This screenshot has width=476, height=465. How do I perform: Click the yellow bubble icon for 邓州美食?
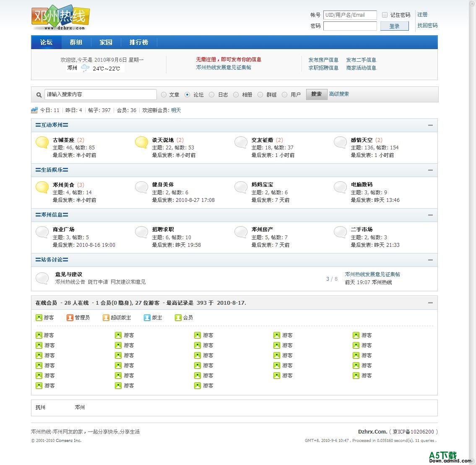(42, 187)
